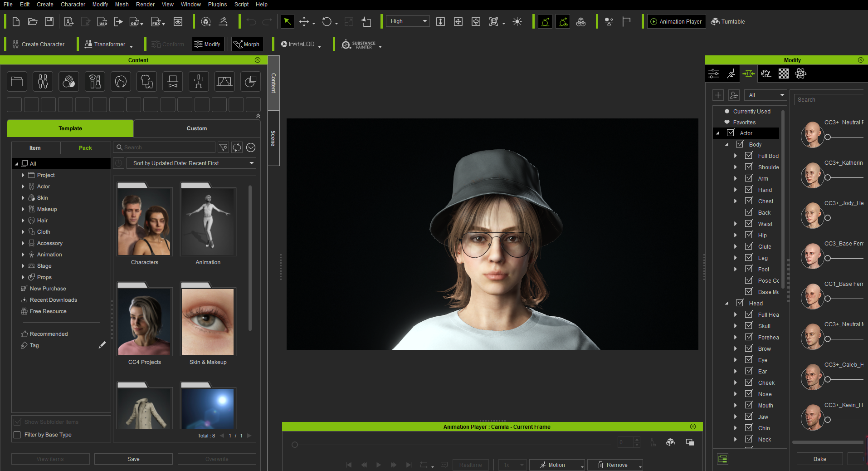Click the Bake button

click(819, 459)
